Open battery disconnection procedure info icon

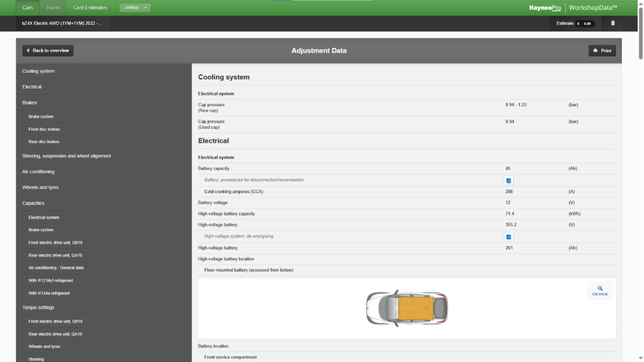point(509,180)
